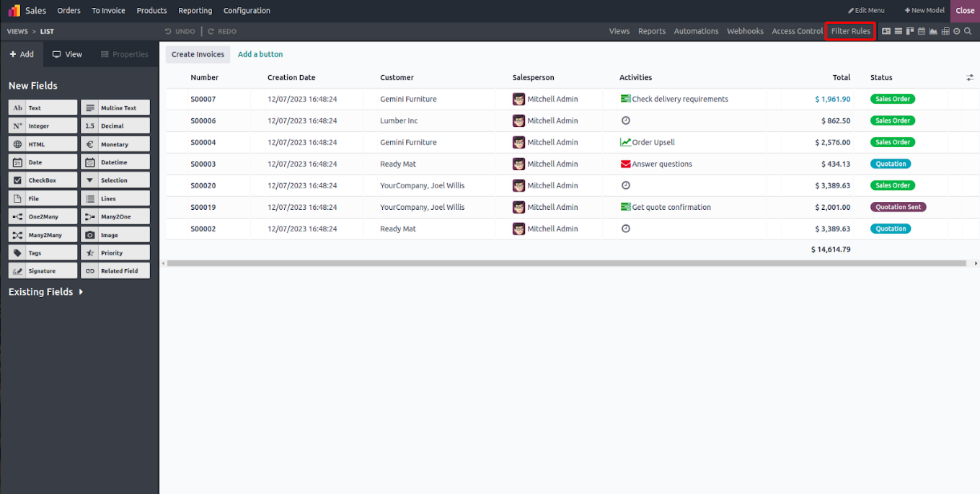Click the Selection dropdown field component
The image size is (980, 494).
[115, 180]
